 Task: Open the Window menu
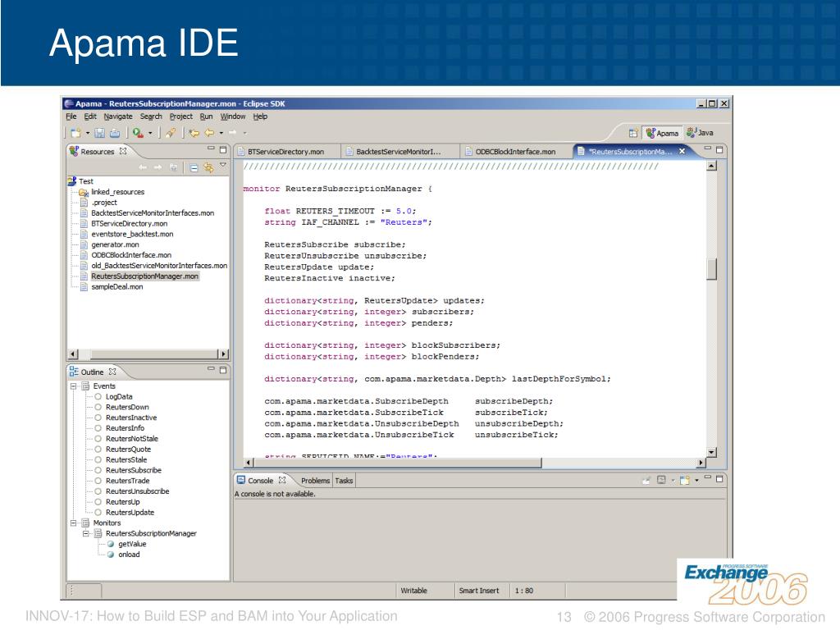pos(233,116)
